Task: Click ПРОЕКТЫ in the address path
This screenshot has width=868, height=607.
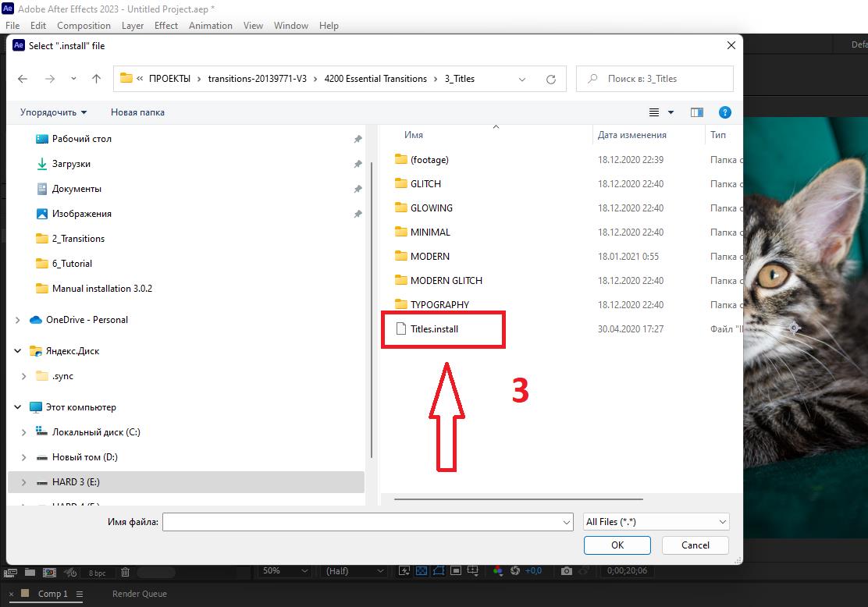Action: click(x=169, y=79)
